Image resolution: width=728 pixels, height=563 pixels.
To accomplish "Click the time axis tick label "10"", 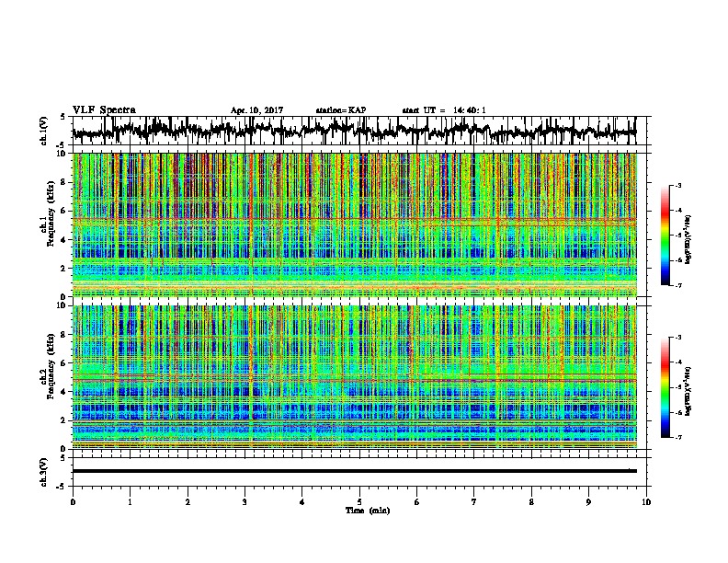I will 645,502.
